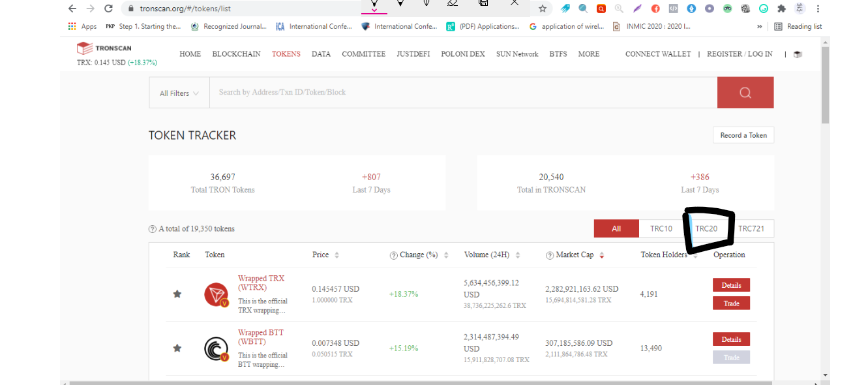Viewport: 868px width, 385px height.
Task: Open the Reading list
Action: [798, 27]
